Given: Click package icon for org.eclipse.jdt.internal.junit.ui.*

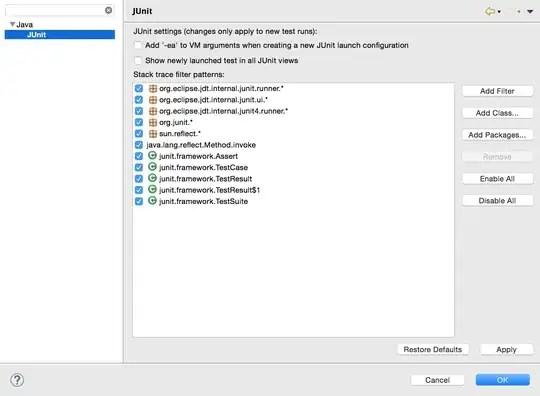Looking at the screenshot, I should point(153,100).
